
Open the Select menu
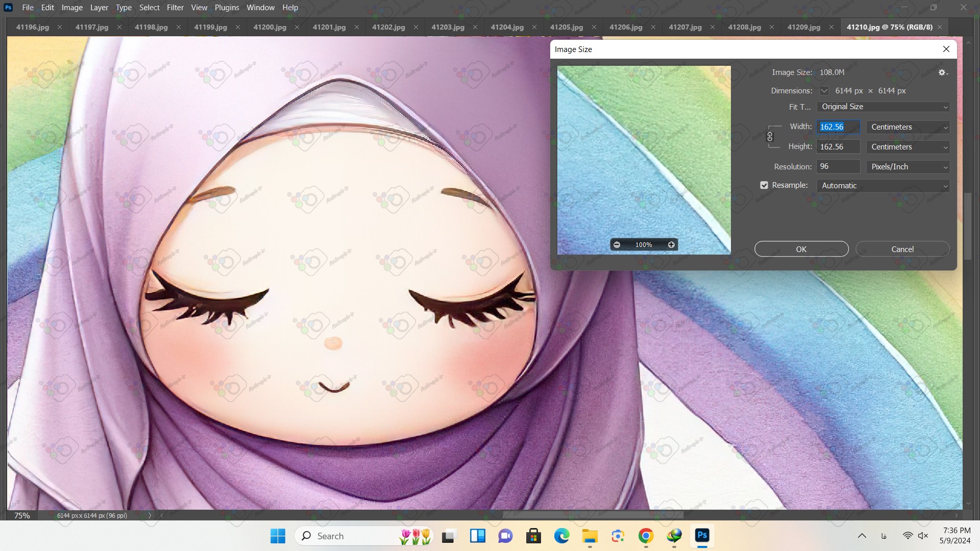tap(150, 7)
